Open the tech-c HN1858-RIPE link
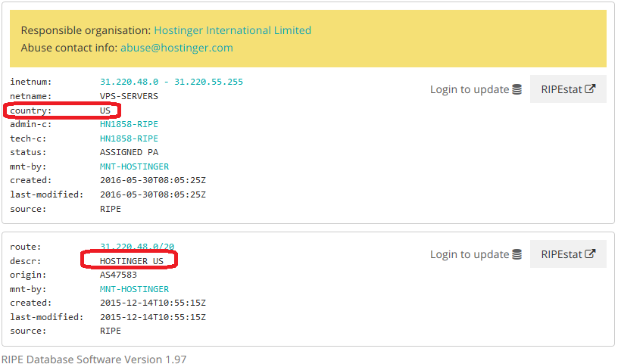The width and height of the screenshot is (621, 364). click(129, 138)
